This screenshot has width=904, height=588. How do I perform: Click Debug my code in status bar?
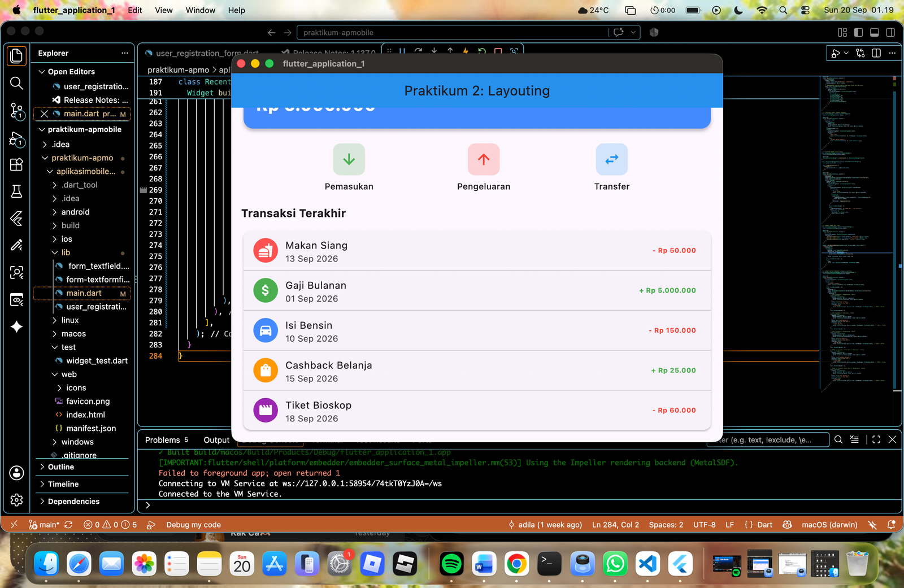(193, 525)
